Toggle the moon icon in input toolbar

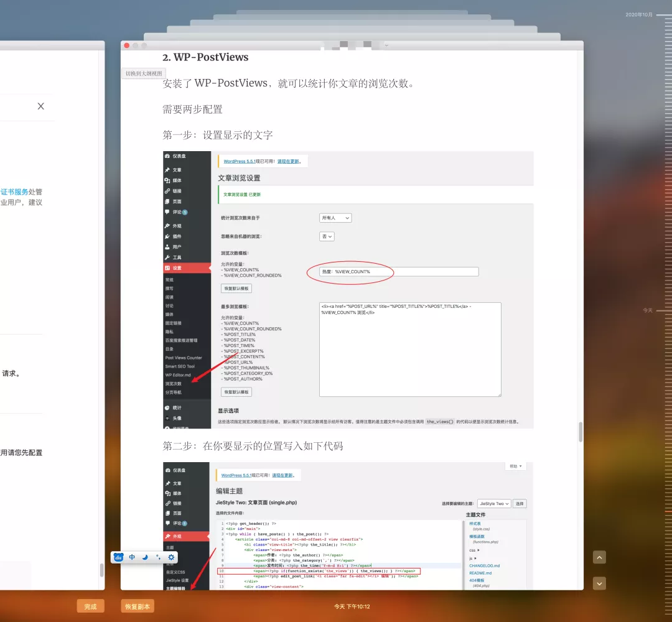click(145, 557)
